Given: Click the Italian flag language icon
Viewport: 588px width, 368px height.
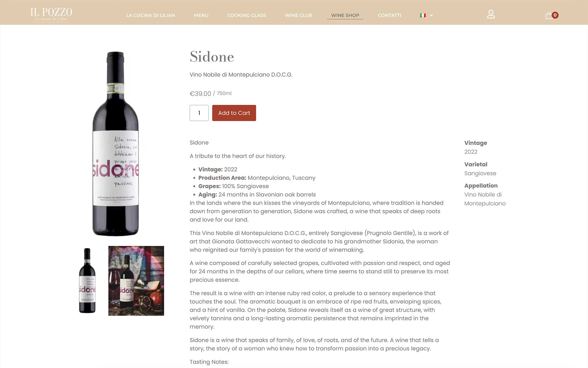Looking at the screenshot, I should [x=423, y=15].
